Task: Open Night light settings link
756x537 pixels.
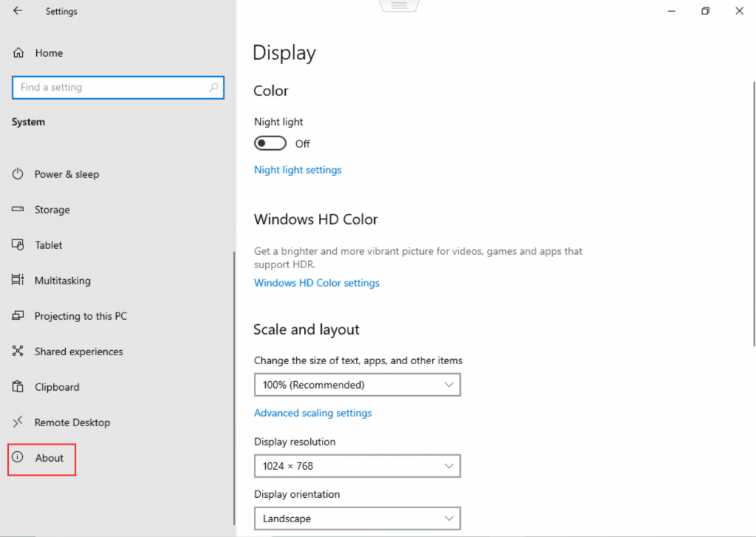Action: (298, 170)
